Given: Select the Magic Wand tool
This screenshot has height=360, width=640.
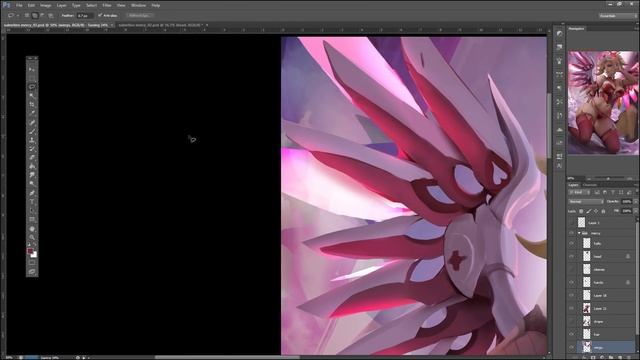Looking at the screenshot, I should point(32,96).
